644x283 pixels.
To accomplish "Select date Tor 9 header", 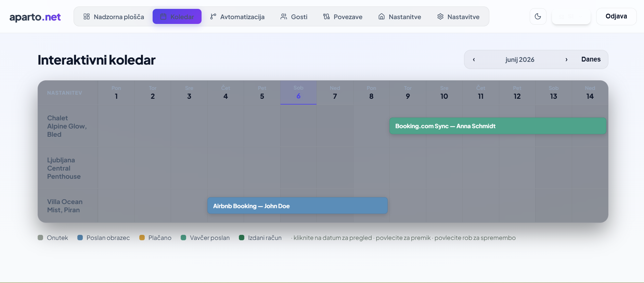I will click(408, 93).
